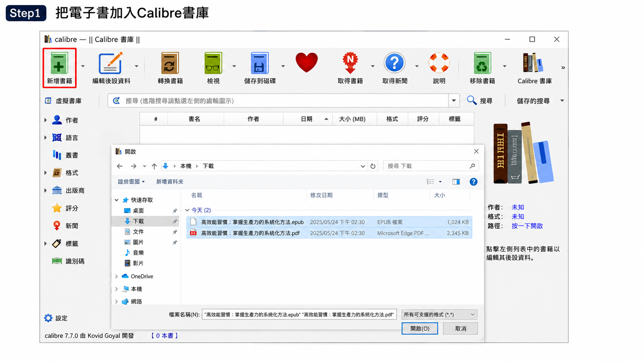The image size is (644, 362).
Task: Click the 開啟(O) open button
Action: 419,329
